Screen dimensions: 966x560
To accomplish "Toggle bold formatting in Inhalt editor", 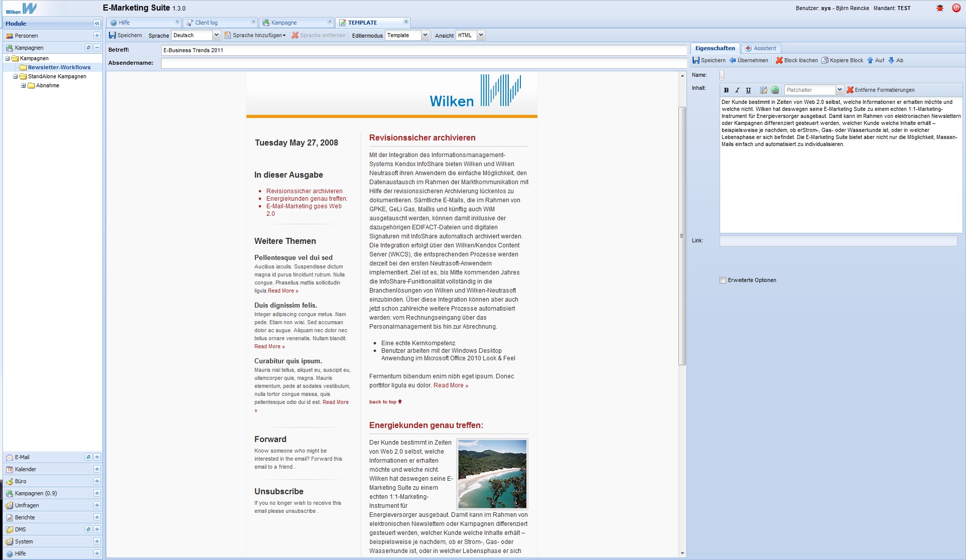I will (726, 90).
